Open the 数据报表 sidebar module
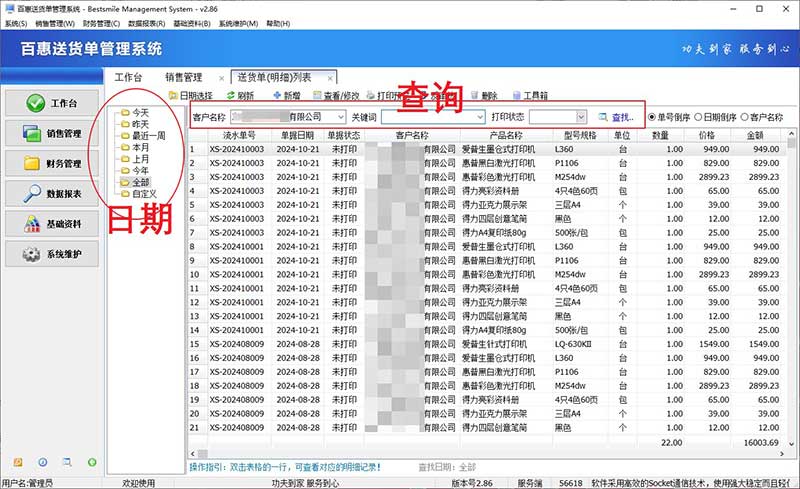Screen dimensions: 800x489 (x=53, y=193)
